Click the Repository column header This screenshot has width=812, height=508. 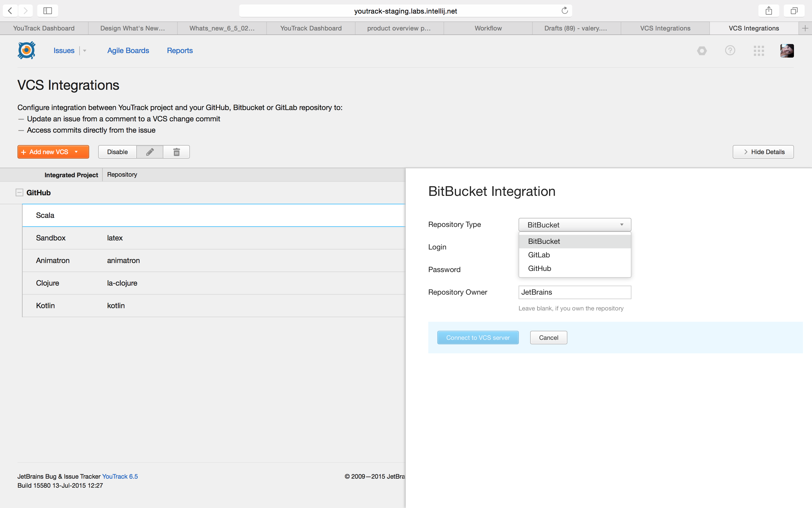[x=122, y=174]
